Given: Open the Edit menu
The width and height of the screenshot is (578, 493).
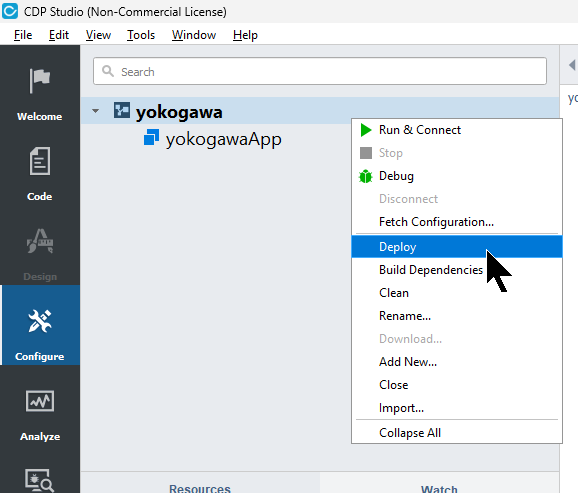Looking at the screenshot, I should [x=59, y=35].
